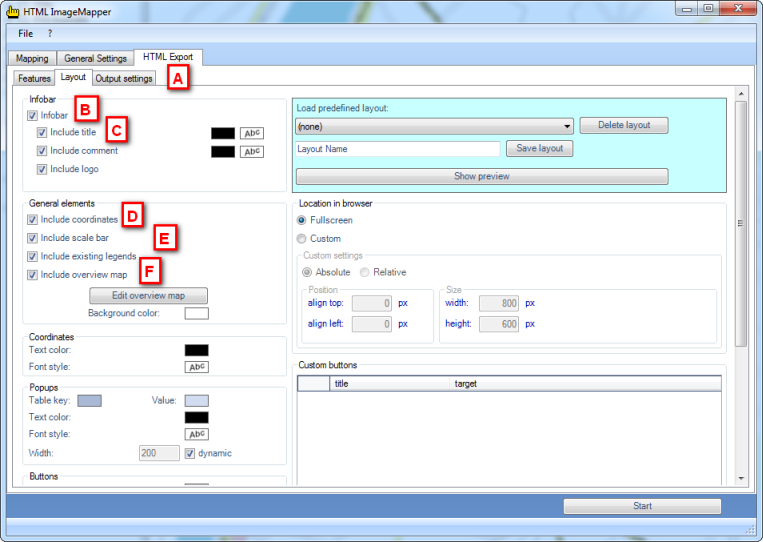Switch to the Output settings tab

(124, 78)
